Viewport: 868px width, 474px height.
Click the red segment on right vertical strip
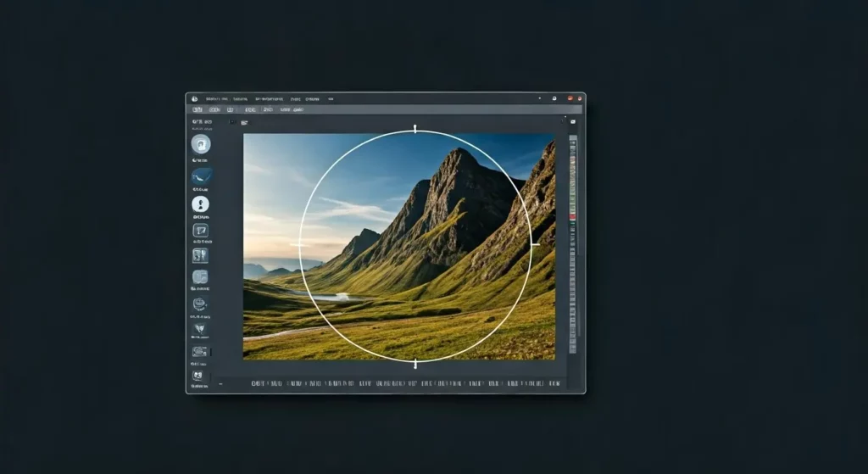click(573, 217)
